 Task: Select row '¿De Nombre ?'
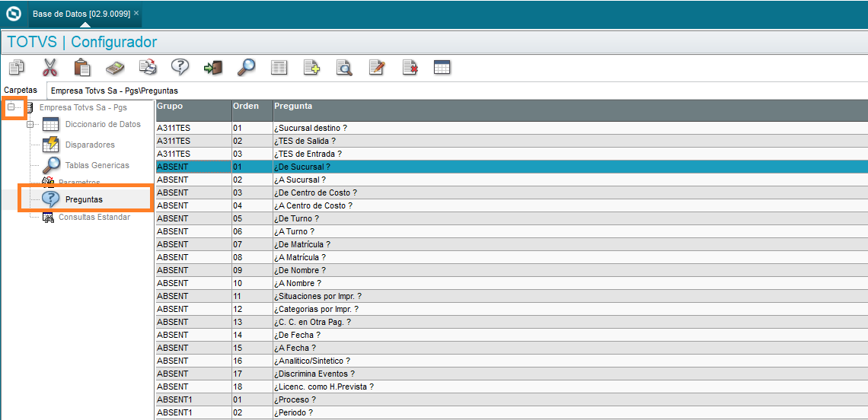(x=512, y=270)
